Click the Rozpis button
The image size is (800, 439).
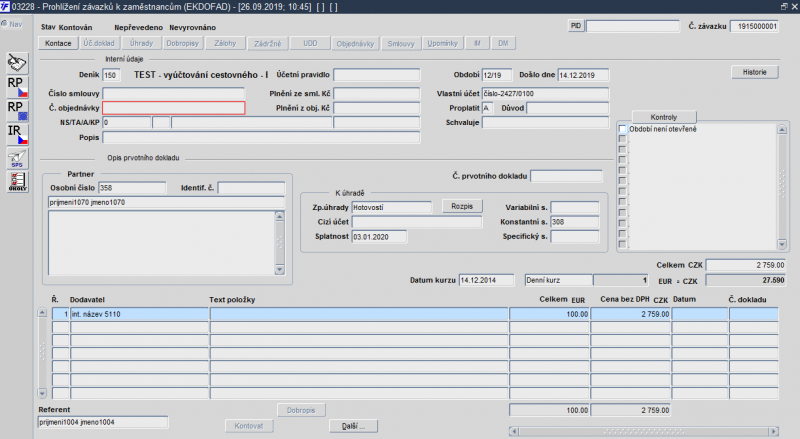tap(462, 206)
